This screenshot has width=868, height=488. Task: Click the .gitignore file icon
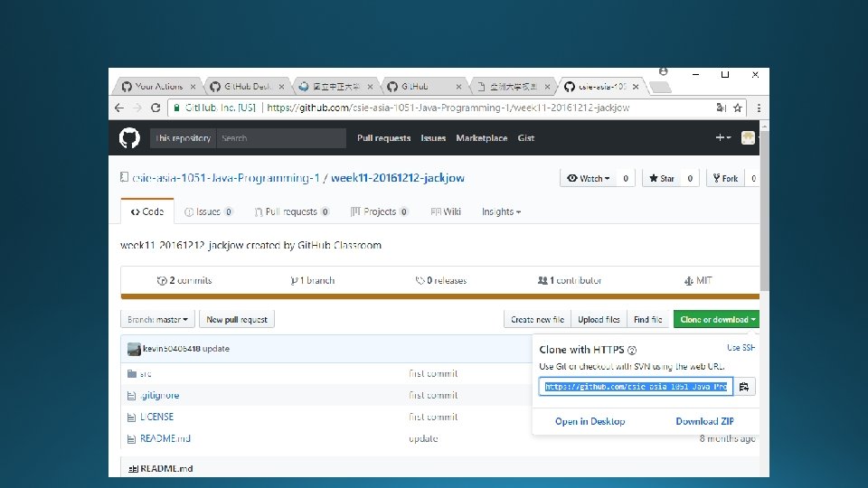131,396
